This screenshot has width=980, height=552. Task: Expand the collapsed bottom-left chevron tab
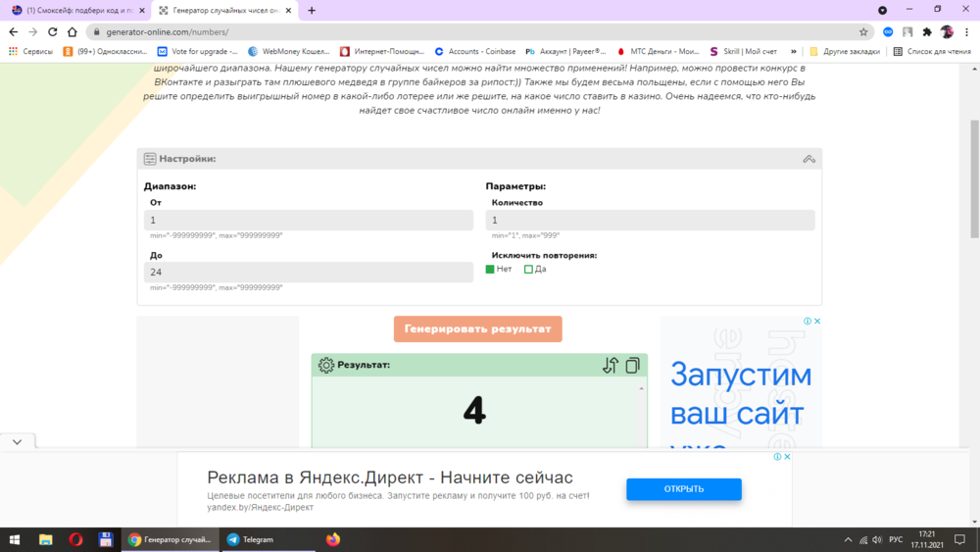(17, 442)
